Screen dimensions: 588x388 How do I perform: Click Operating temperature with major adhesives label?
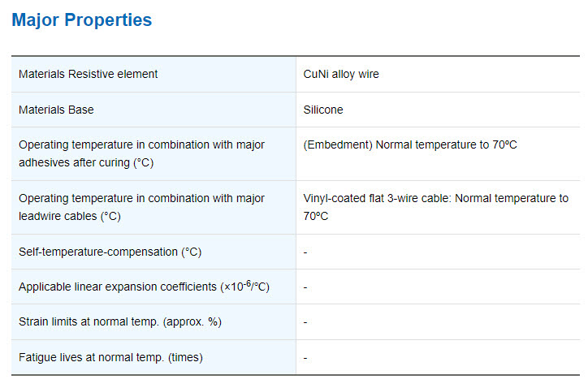(142, 153)
